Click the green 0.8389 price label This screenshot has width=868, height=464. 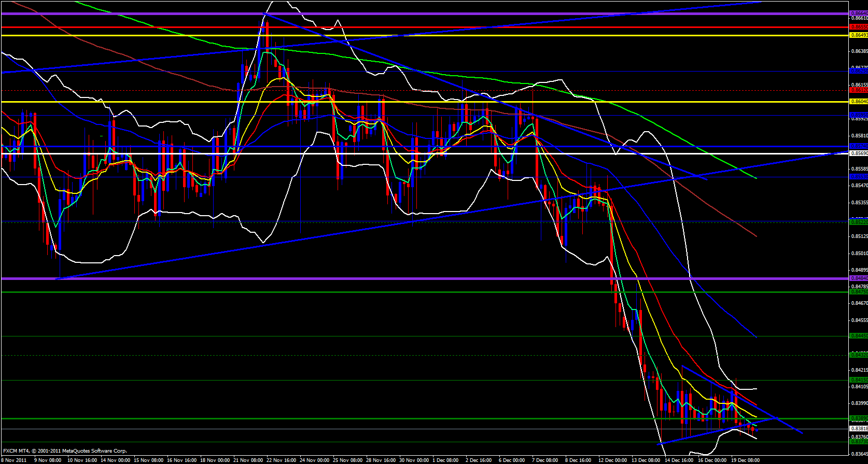click(x=858, y=418)
